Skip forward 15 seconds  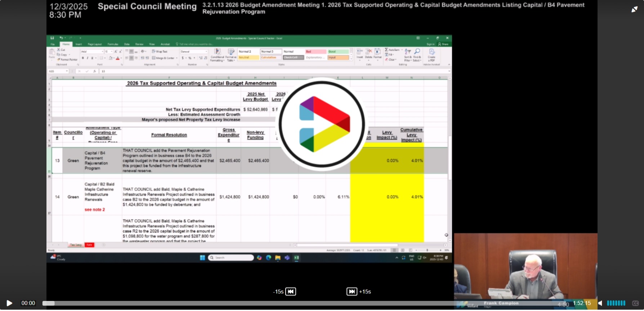352,292
